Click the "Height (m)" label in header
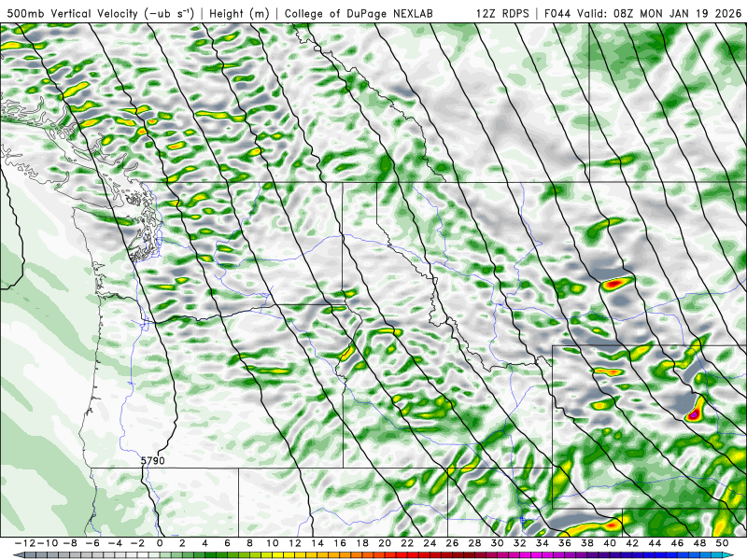 point(240,13)
